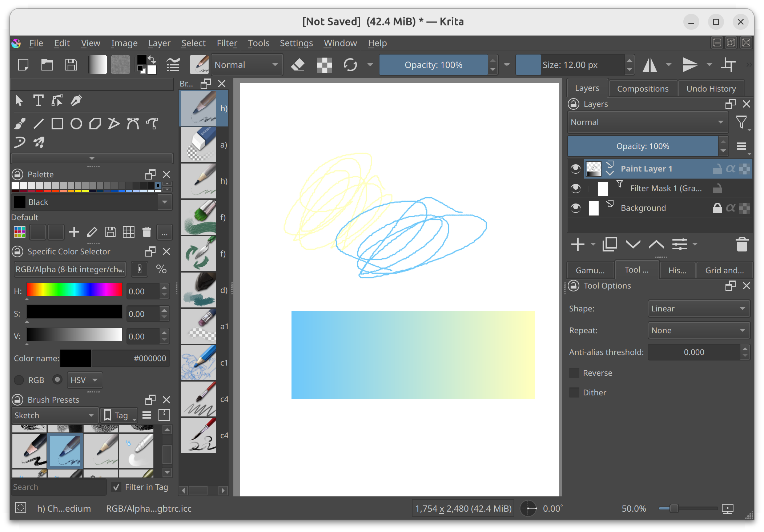Expand the Sketch brush tag dropdown

(55, 415)
